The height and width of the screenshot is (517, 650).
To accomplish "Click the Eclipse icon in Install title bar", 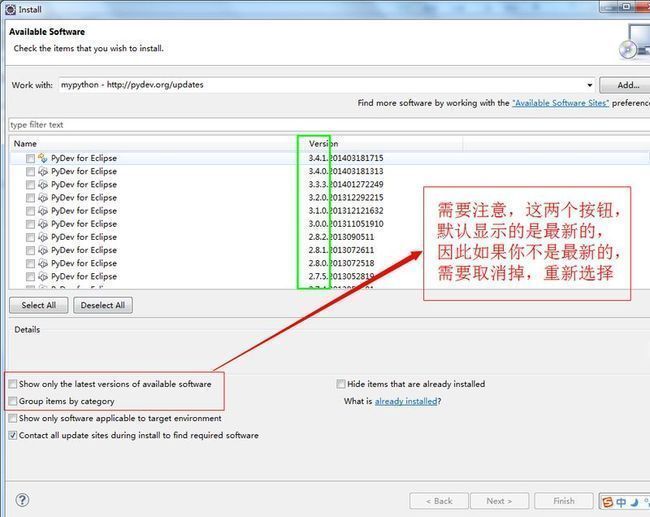I will (x=10, y=9).
